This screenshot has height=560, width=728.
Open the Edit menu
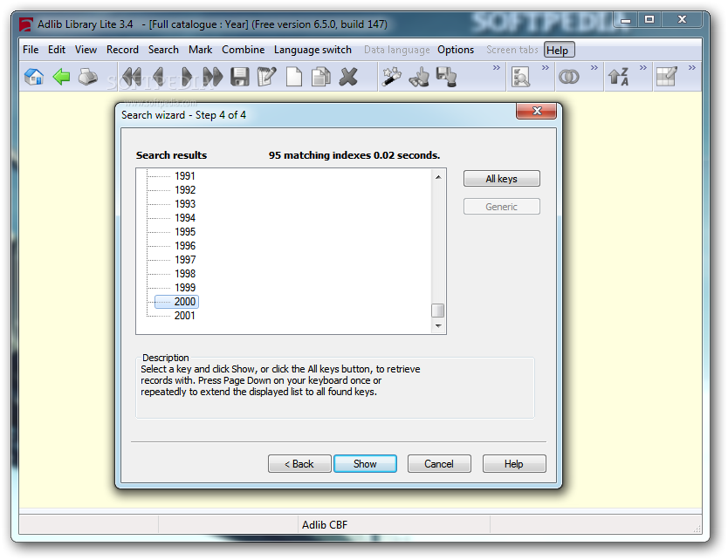point(57,50)
